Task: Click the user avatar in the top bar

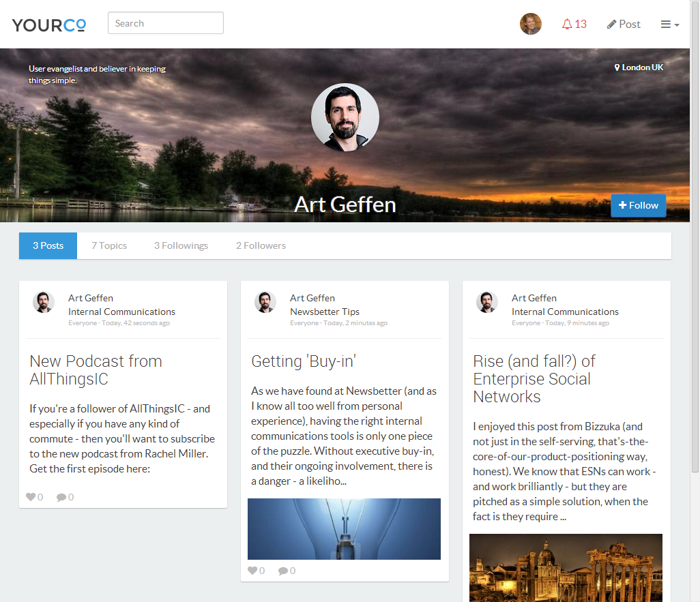Action: point(530,25)
